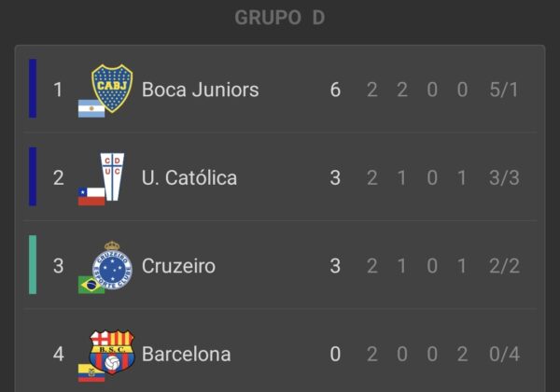Click the Ecuador flag icon
Image resolution: width=560 pixels, height=392 pixels.
[x=91, y=373]
